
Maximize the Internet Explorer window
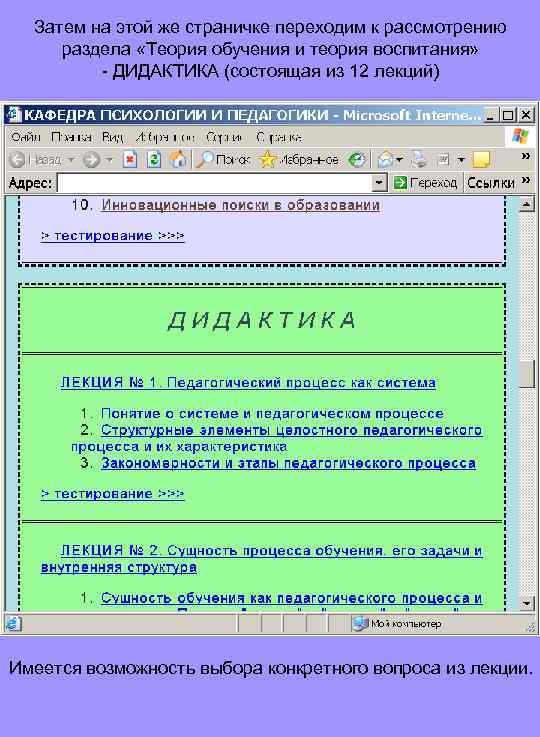(x=508, y=115)
